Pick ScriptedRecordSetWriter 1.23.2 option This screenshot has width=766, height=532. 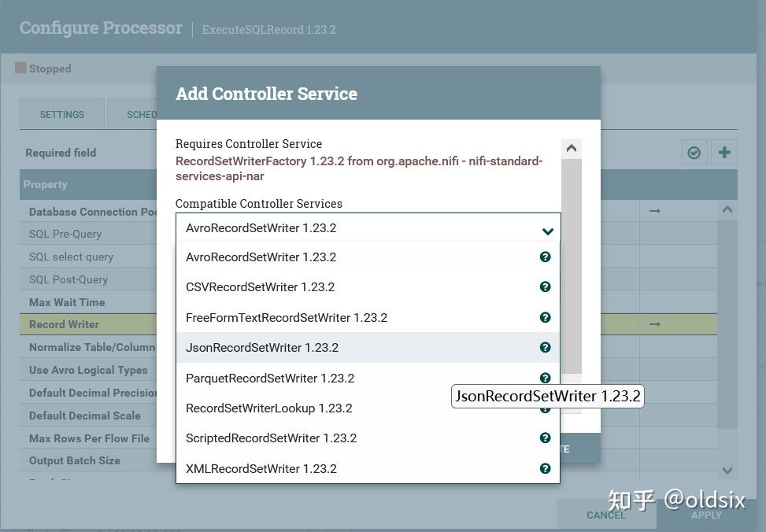[x=368, y=438]
